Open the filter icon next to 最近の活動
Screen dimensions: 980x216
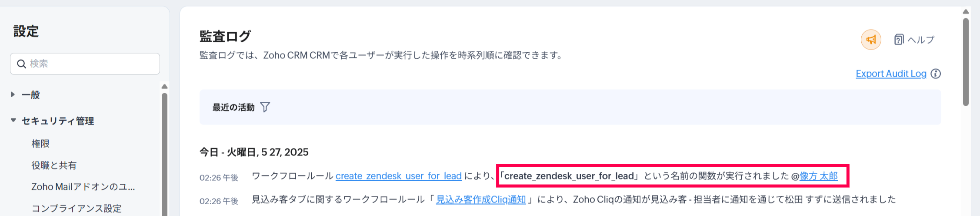tap(265, 107)
